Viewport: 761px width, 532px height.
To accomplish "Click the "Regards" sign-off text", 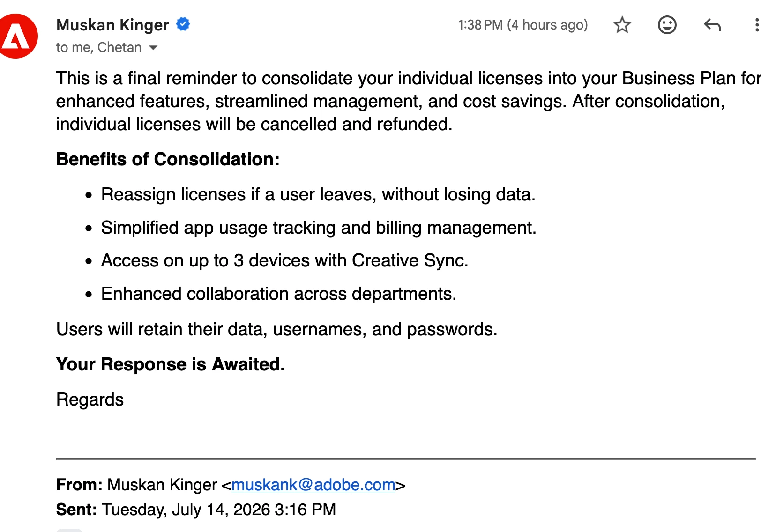I will pyautogui.click(x=90, y=400).
